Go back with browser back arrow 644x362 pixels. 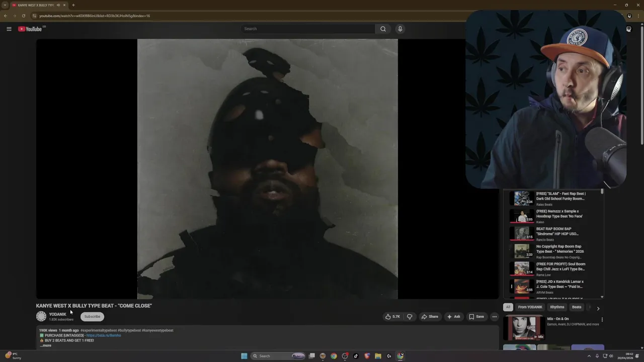pyautogui.click(x=6, y=16)
